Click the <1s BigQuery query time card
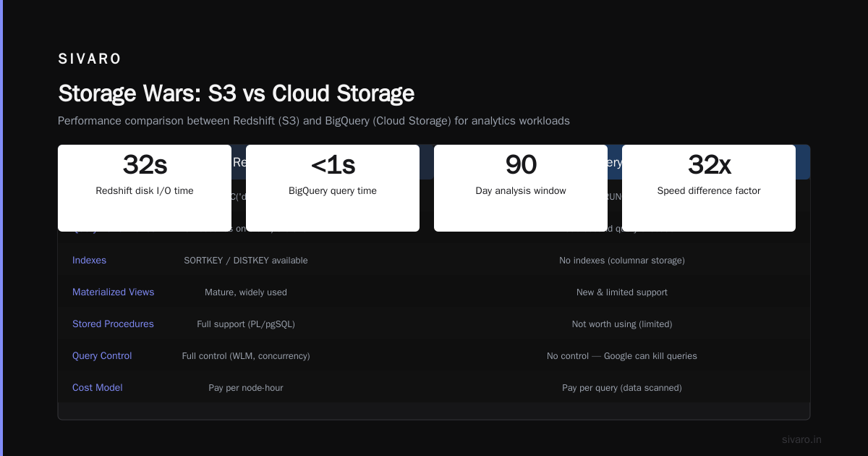868x456 pixels. pyautogui.click(x=333, y=188)
